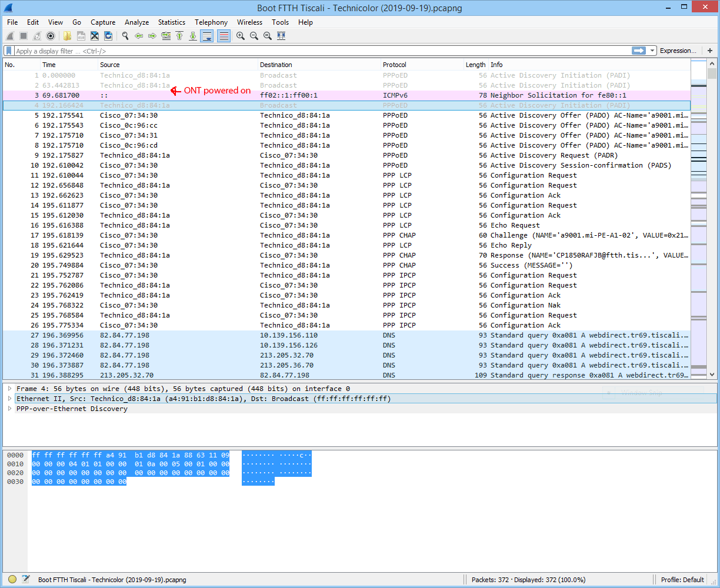Toggle auto-scroll during live capture
This screenshot has width=720, height=588.
(x=206, y=36)
